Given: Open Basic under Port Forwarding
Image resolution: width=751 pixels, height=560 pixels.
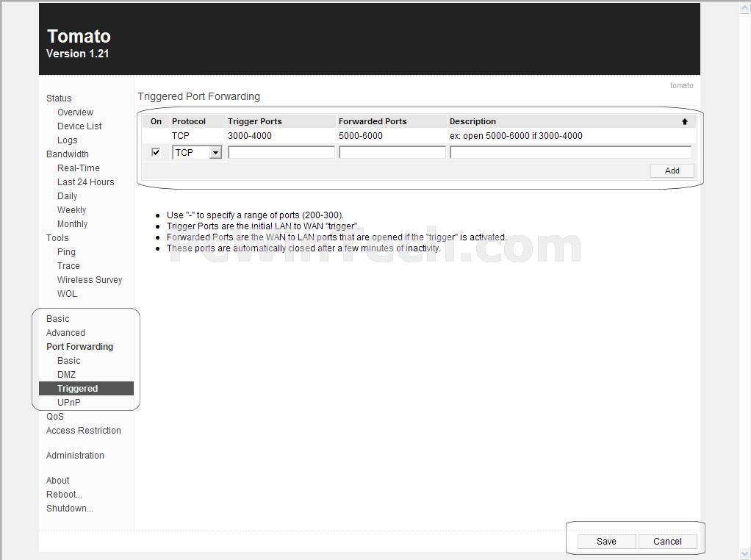Looking at the screenshot, I should coord(69,361).
